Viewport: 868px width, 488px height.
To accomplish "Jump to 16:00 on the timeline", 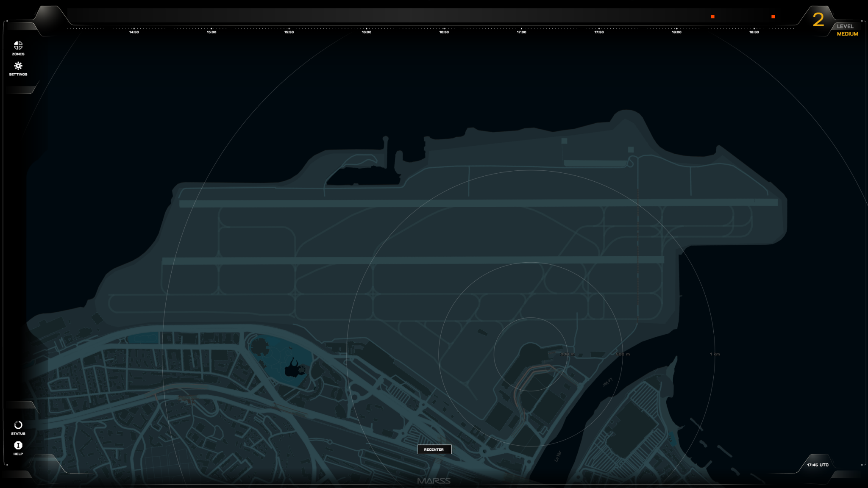I will [x=367, y=32].
